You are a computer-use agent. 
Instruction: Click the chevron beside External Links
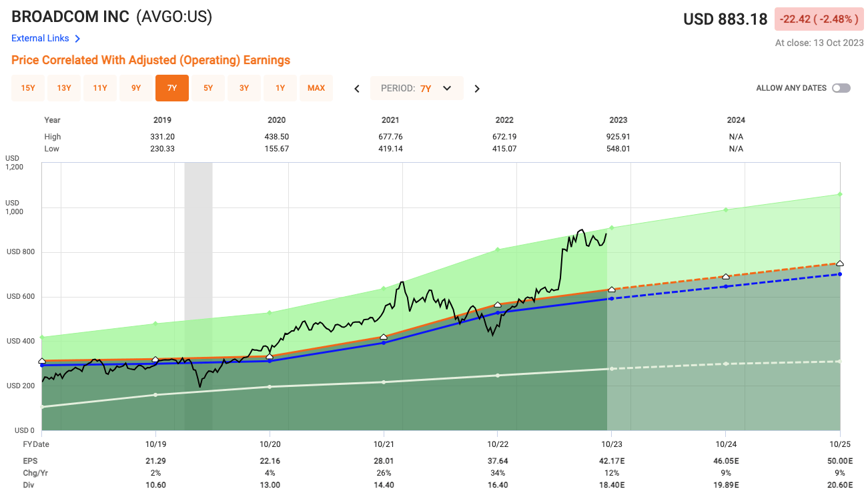[x=77, y=39]
